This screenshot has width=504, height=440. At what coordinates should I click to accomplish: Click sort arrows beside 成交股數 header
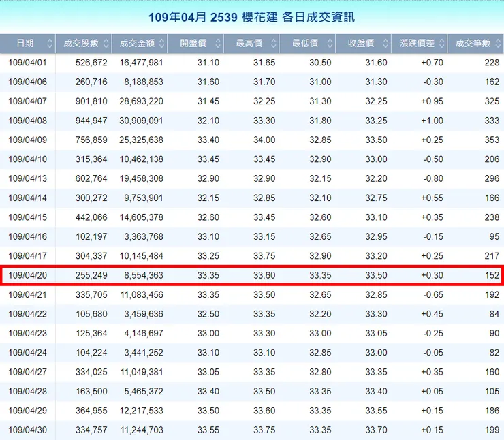point(106,44)
